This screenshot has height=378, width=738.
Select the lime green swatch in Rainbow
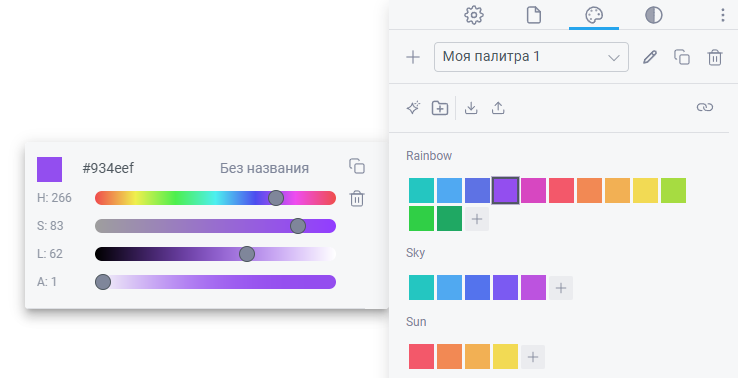(x=674, y=190)
